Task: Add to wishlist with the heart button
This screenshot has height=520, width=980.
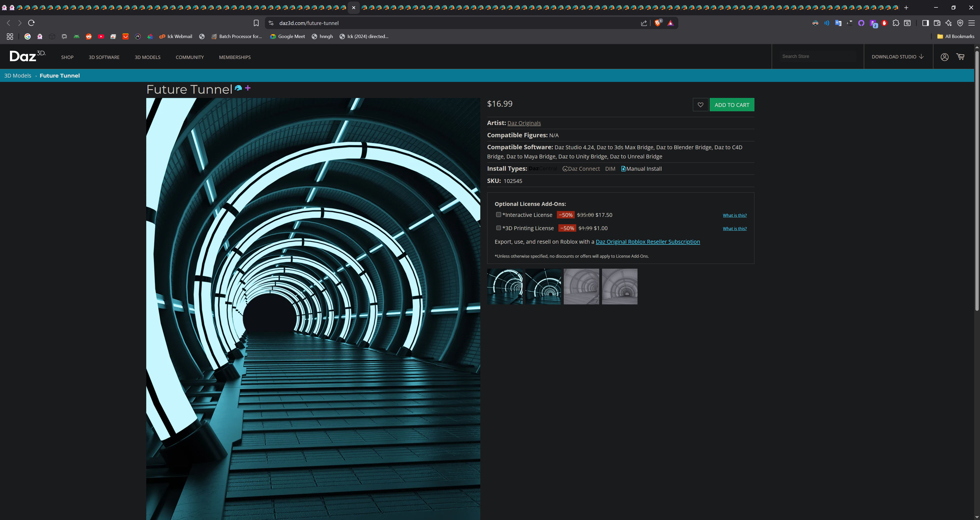Action: [700, 105]
